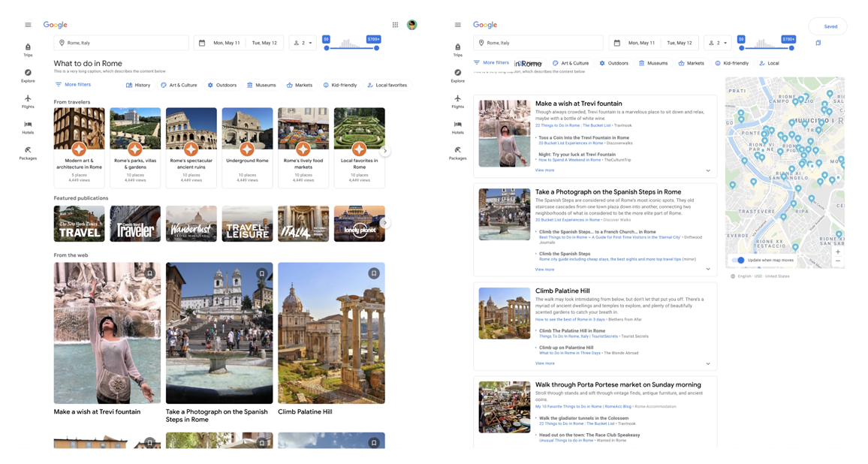
Task: Open More filters in right screen
Action: point(492,62)
